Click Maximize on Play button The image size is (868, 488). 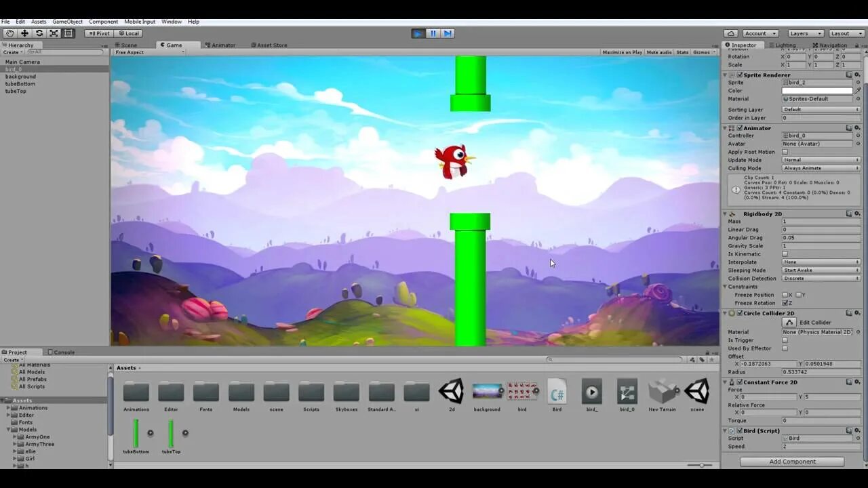click(x=622, y=52)
